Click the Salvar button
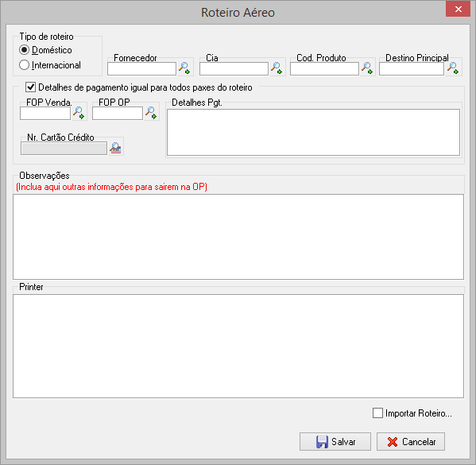 pyautogui.click(x=335, y=442)
